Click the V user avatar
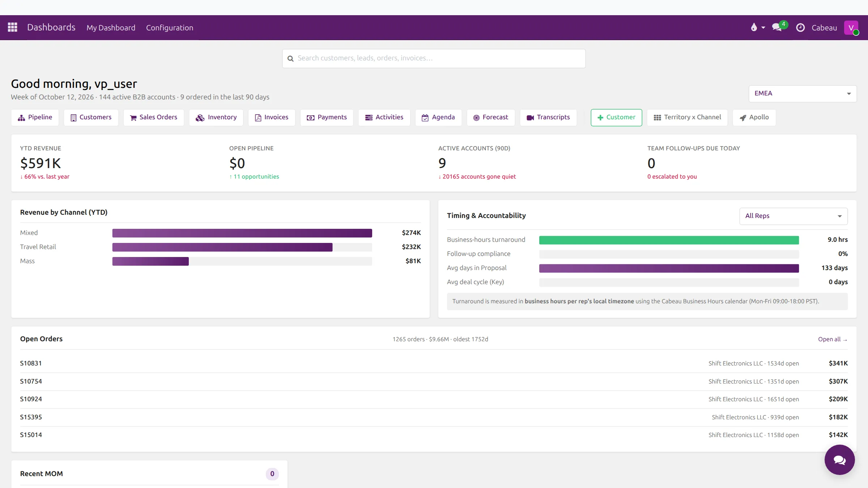Image resolution: width=868 pixels, height=488 pixels. pyautogui.click(x=851, y=27)
